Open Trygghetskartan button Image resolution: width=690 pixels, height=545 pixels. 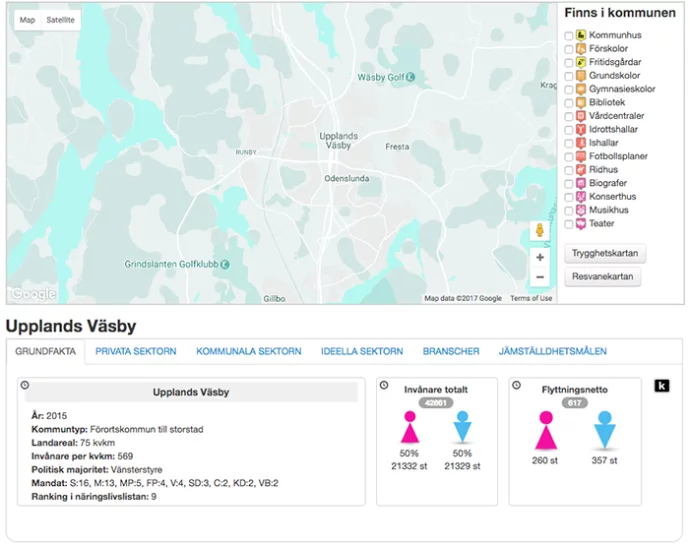605,253
